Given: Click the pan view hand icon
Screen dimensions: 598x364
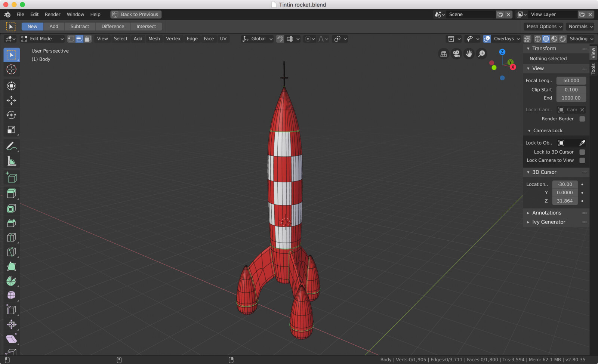Looking at the screenshot, I should coord(469,54).
